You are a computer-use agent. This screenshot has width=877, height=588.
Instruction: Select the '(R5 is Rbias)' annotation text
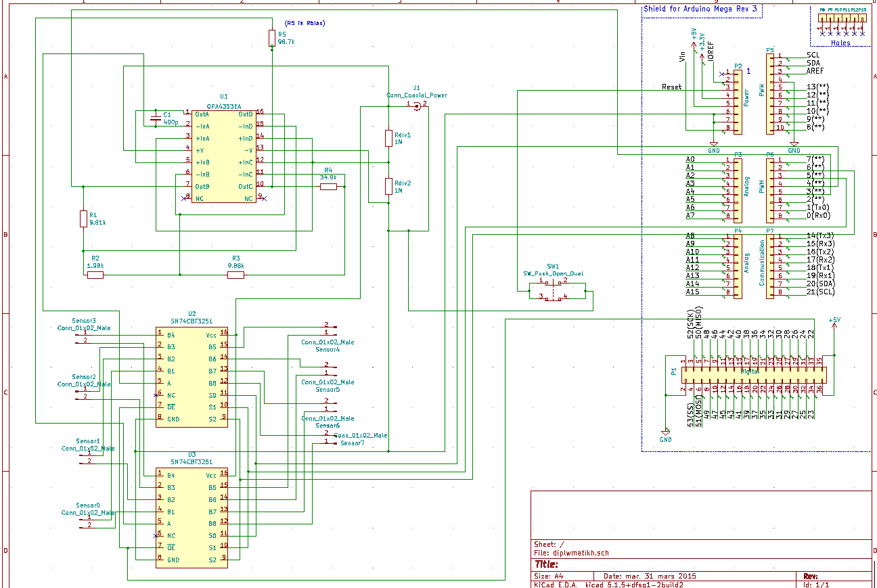304,23
